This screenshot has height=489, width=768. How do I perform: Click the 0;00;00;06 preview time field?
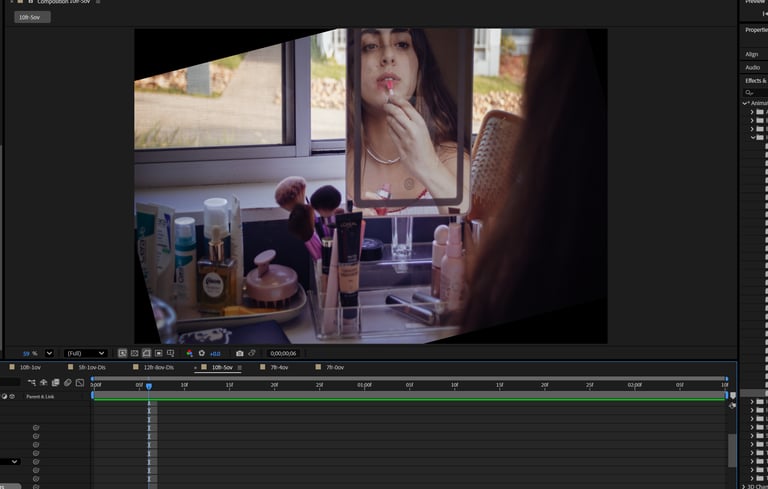(283, 353)
